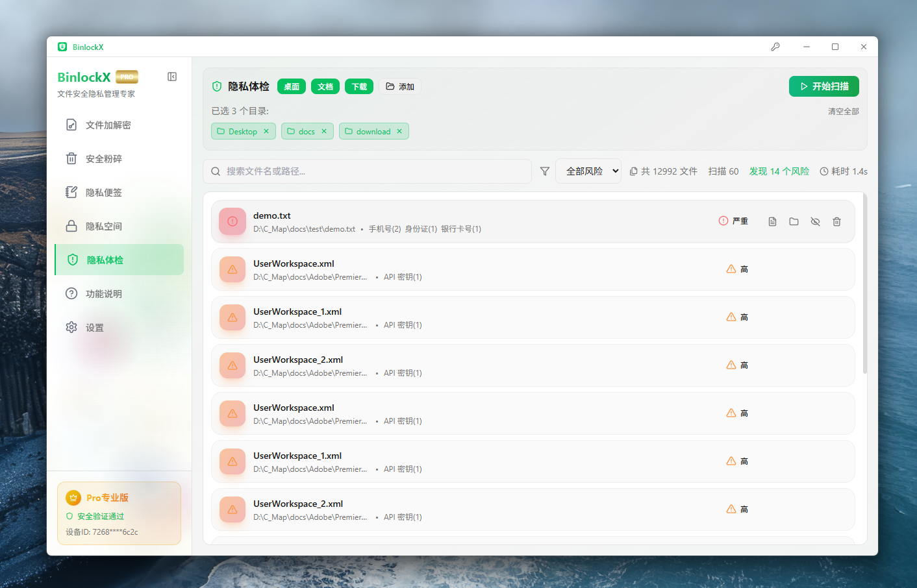Open 文件加解密 in the sidebar

click(x=119, y=125)
